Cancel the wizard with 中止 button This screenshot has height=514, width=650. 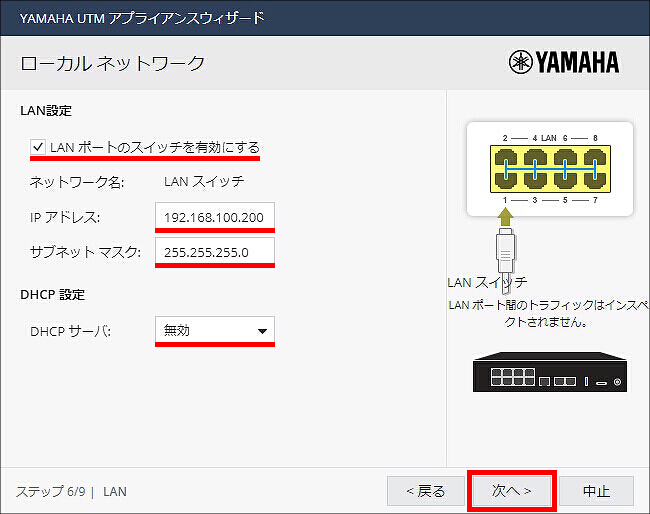click(x=596, y=491)
